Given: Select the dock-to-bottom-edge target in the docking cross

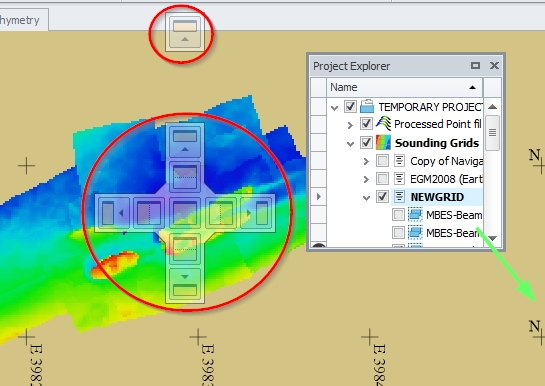Looking at the screenshot, I should click(185, 284).
